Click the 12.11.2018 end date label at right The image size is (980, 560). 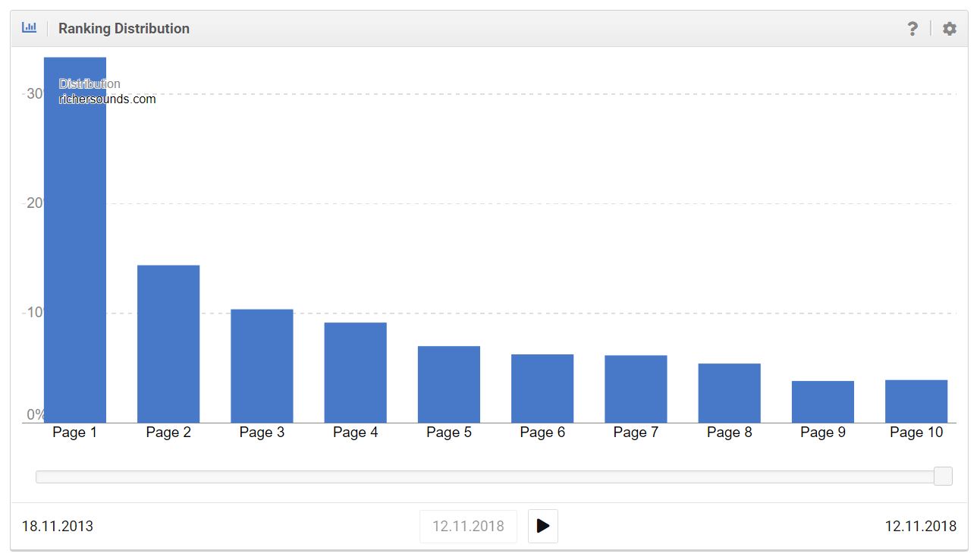pos(921,526)
